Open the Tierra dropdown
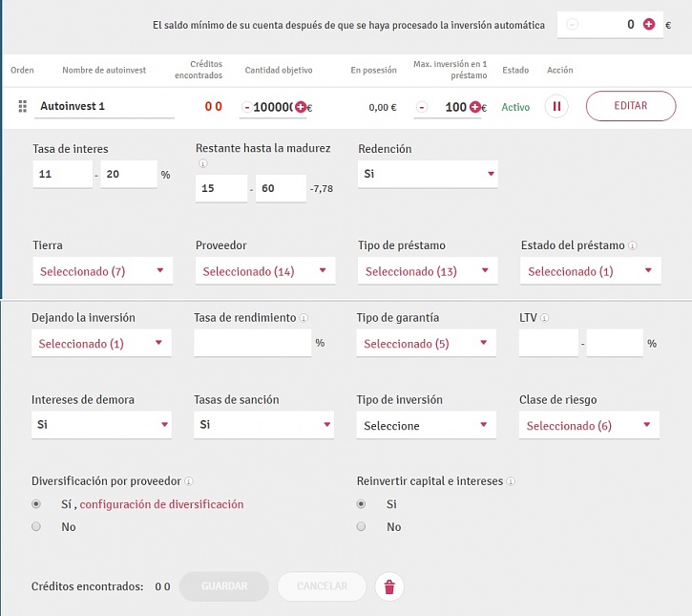 (103, 271)
